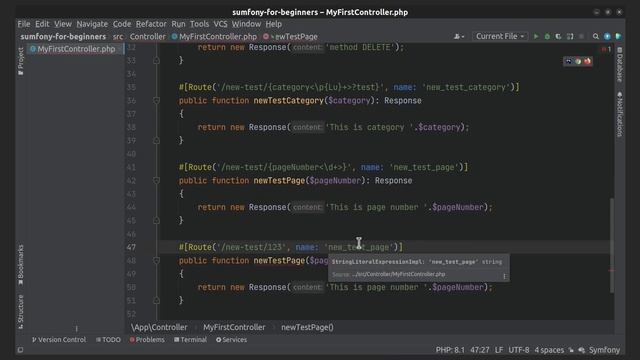Image resolution: width=640 pixels, height=360 pixels.
Task: Open the Bookmarks tool window
Action: point(21,265)
